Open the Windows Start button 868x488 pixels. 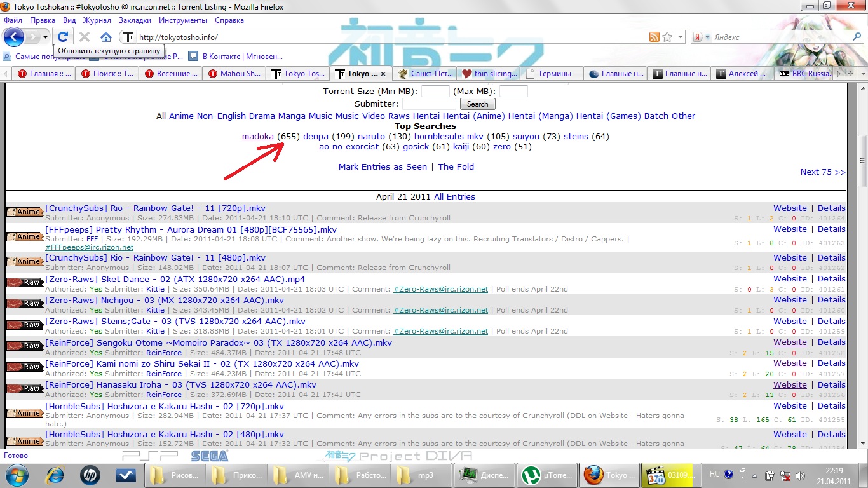click(x=17, y=475)
